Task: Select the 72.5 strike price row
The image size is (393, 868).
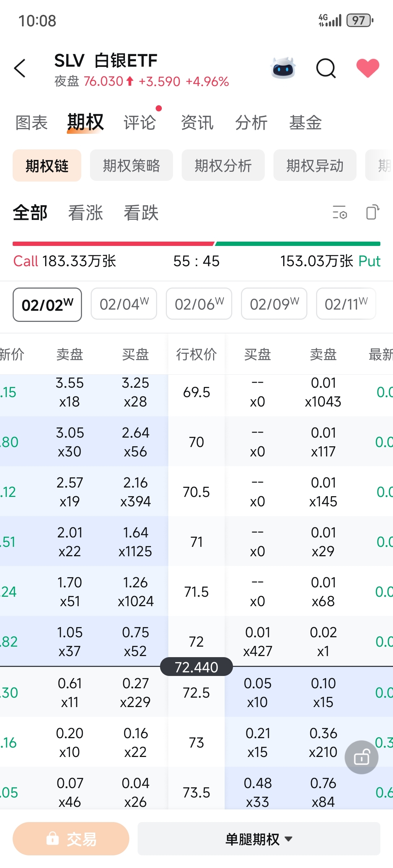Action: point(196,693)
